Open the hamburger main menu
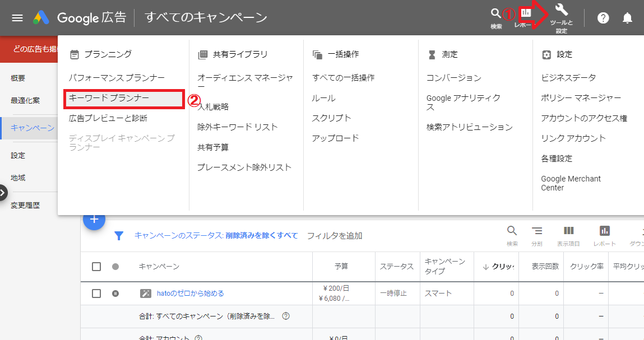This screenshot has height=340, width=644. point(17,18)
